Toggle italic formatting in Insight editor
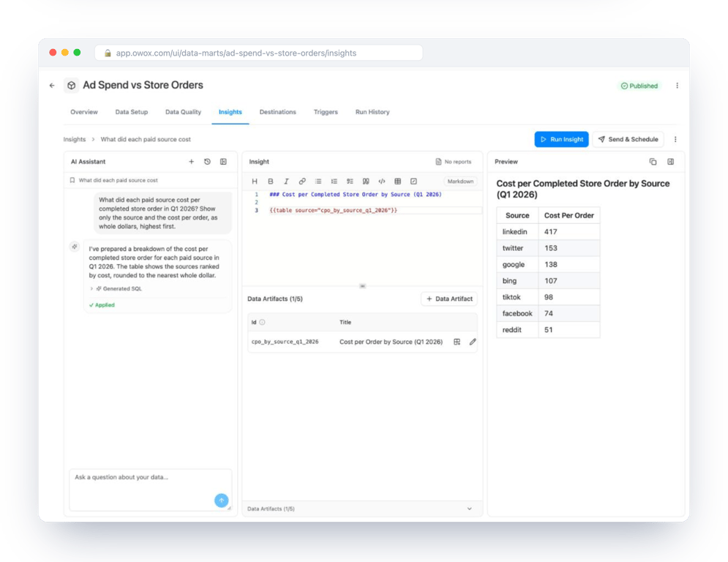This screenshot has width=728, height=562. coord(286,181)
